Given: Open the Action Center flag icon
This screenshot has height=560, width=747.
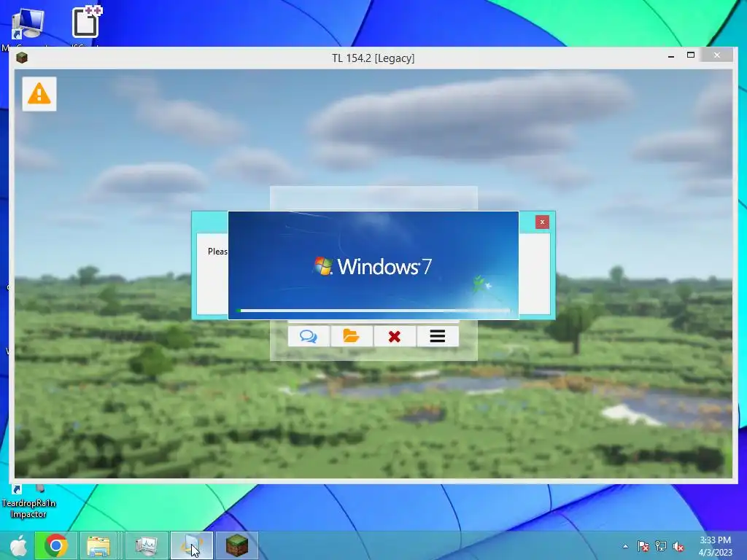Looking at the screenshot, I should point(643,546).
